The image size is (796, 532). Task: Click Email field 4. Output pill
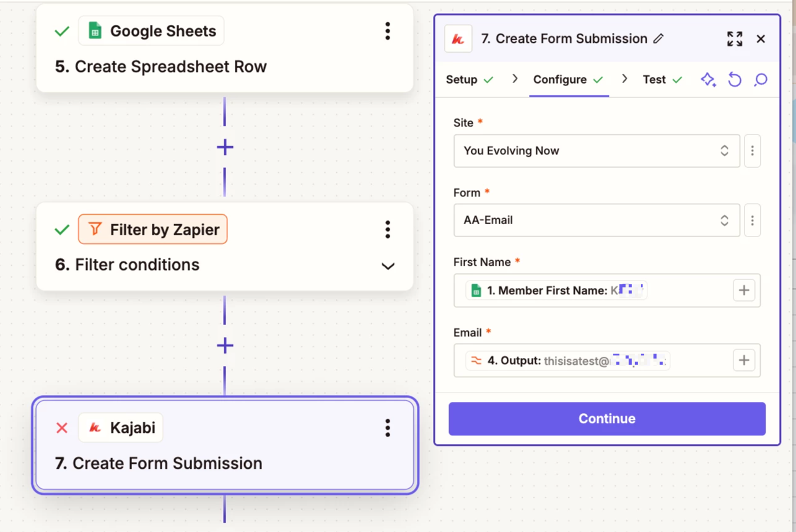pos(568,360)
